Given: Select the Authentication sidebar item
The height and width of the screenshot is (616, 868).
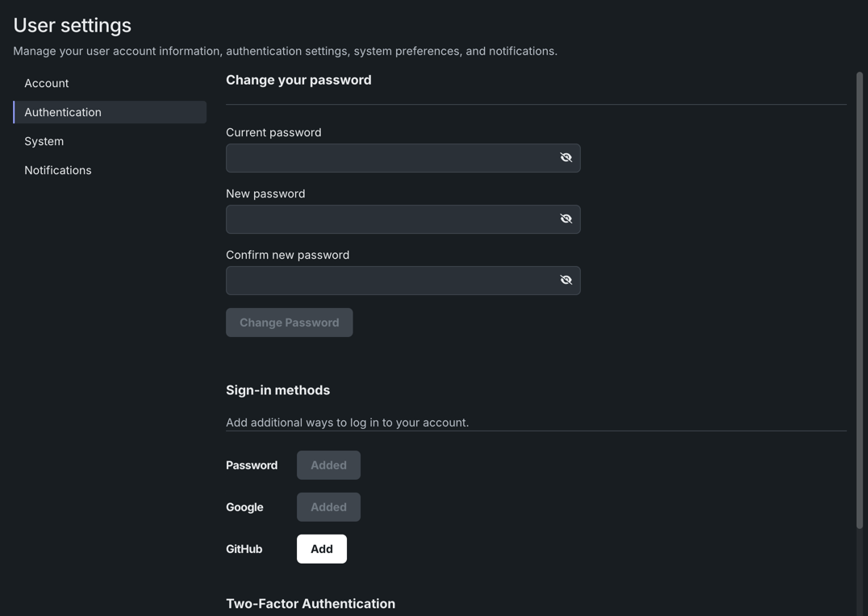Looking at the screenshot, I should pyautogui.click(x=63, y=112).
